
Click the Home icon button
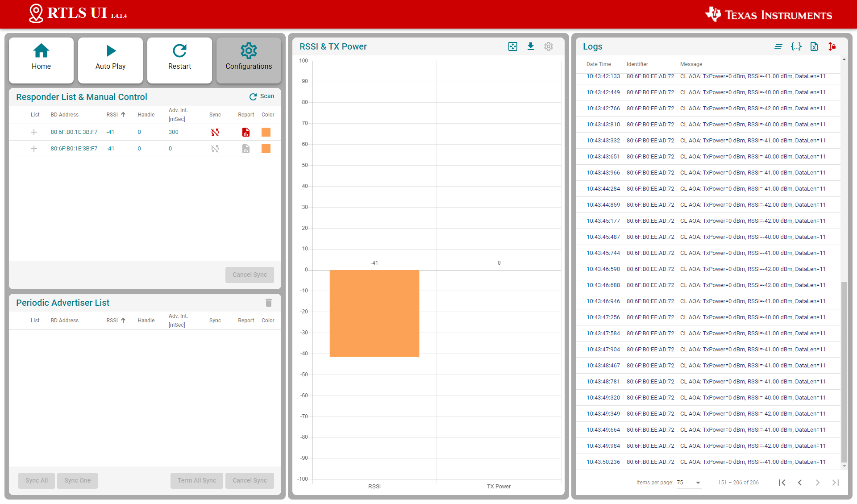(x=41, y=60)
